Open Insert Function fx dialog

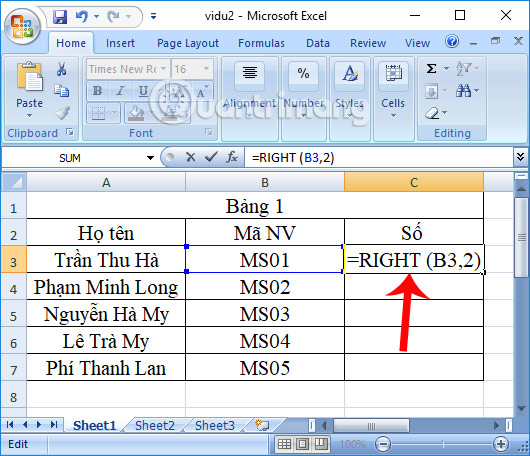click(232, 157)
